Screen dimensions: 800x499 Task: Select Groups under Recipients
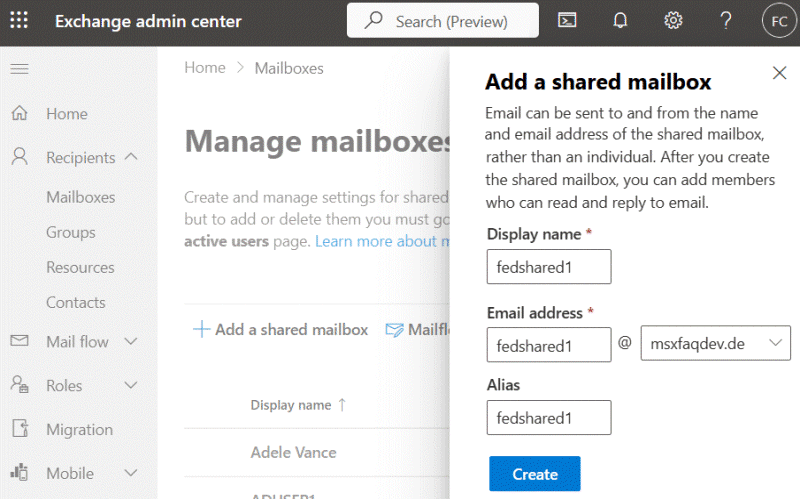[x=71, y=232]
